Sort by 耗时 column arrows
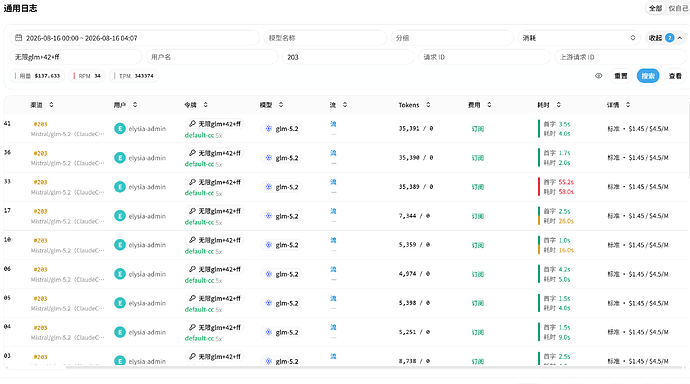This screenshot has width=690, height=384. coord(559,105)
